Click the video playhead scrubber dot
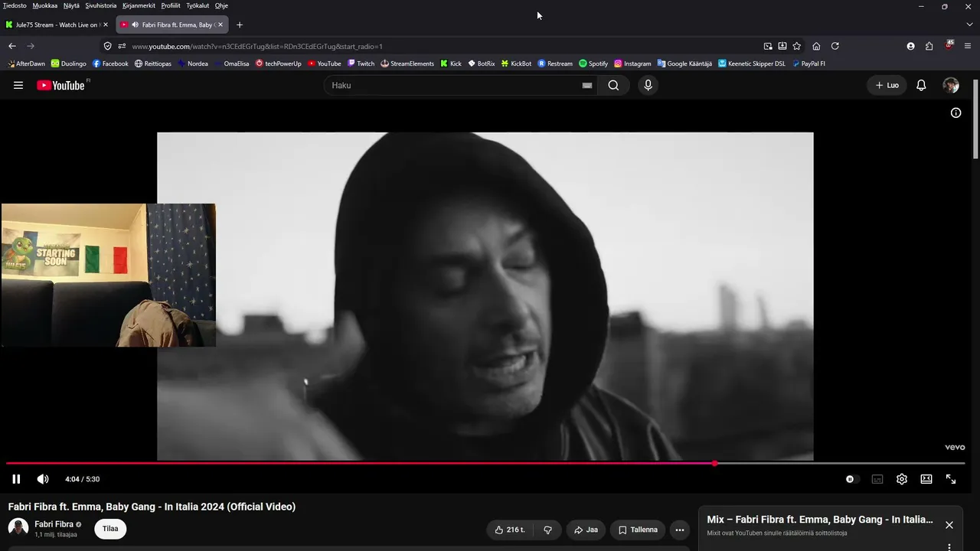Image resolution: width=980 pixels, height=551 pixels. click(715, 463)
